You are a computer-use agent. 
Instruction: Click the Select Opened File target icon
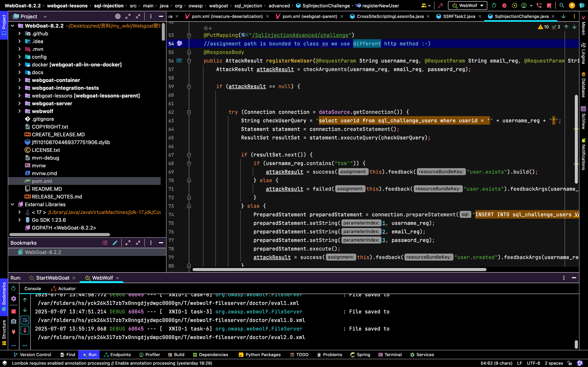pos(118,16)
